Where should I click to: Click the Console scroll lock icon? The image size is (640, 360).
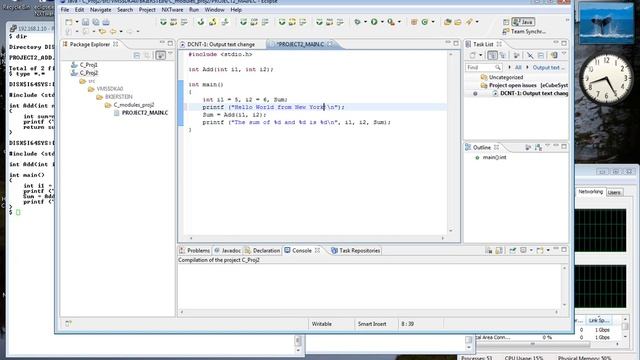pyautogui.click(x=499, y=251)
